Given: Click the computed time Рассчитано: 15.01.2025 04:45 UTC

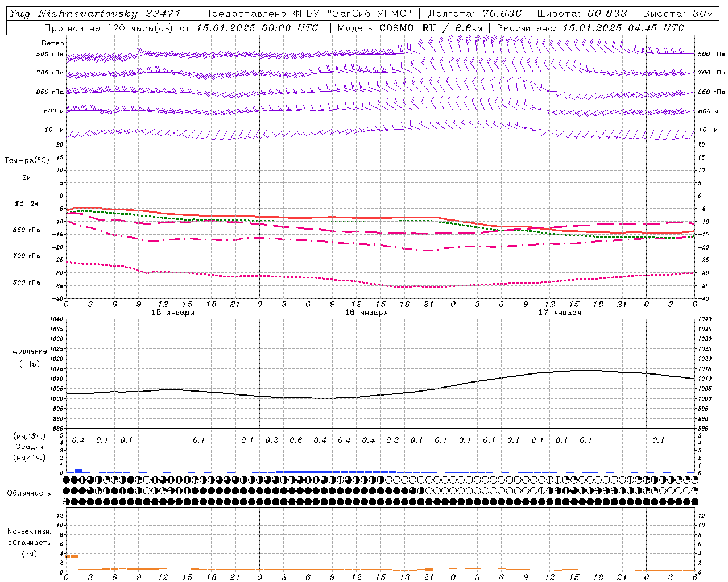Looking at the screenshot, I should [x=591, y=28].
